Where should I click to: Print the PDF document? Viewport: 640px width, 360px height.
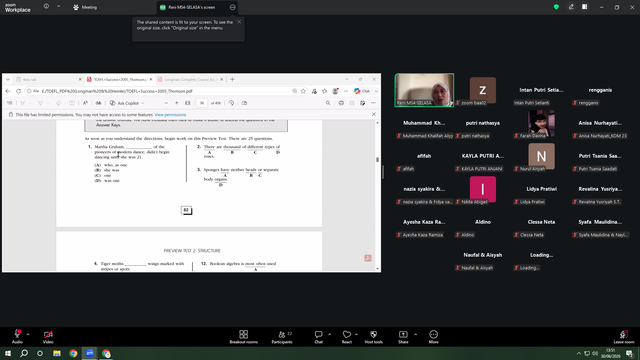click(x=341, y=103)
